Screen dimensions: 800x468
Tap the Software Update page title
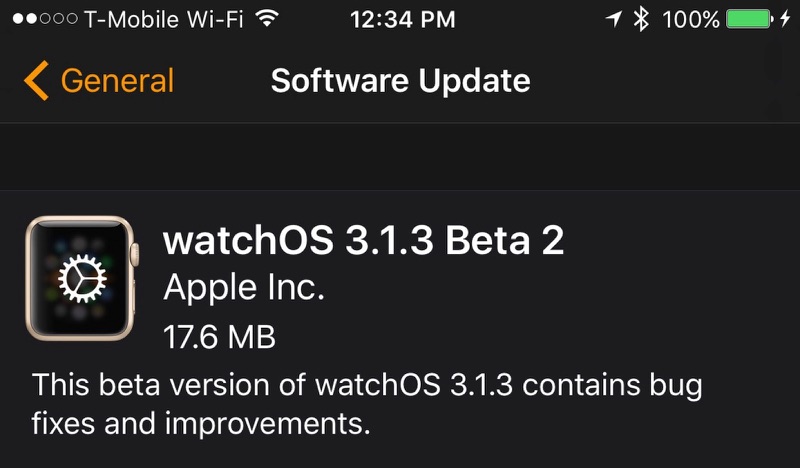tap(400, 81)
